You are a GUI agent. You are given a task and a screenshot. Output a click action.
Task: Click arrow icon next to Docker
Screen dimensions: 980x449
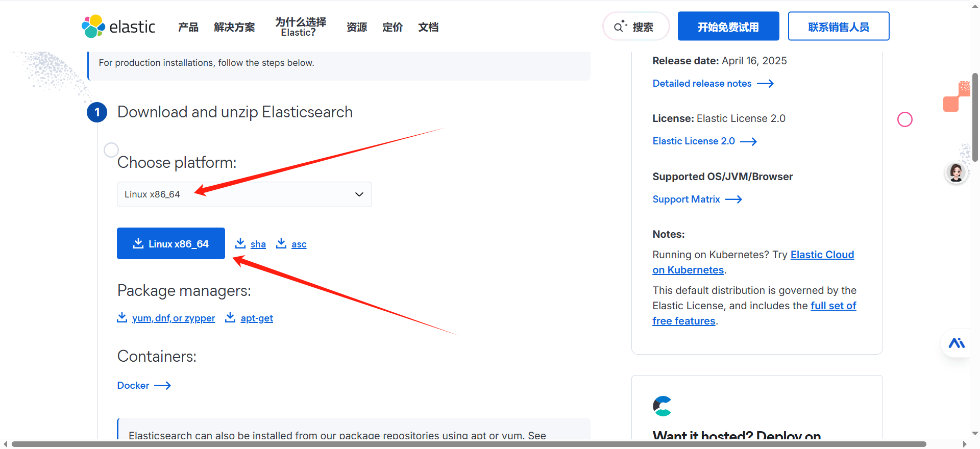tap(162, 386)
